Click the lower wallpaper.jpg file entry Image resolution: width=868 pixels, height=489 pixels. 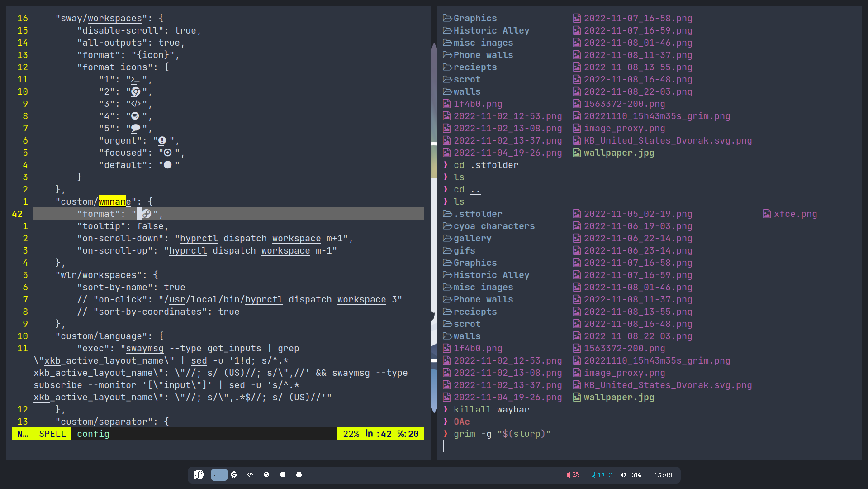[619, 397]
